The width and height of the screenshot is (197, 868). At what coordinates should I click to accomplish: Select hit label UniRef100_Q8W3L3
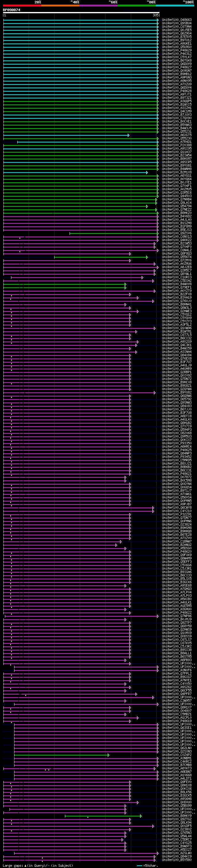click(x=177, y=308)
